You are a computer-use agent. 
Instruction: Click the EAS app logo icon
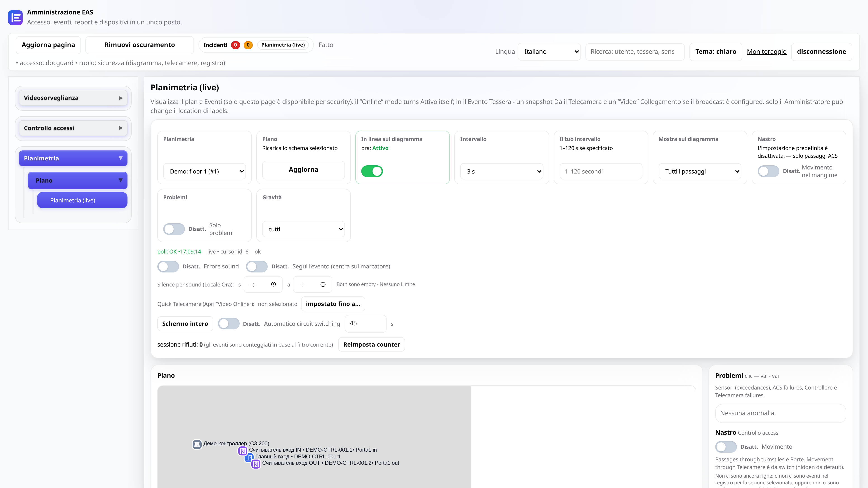[x=15, y=18]
